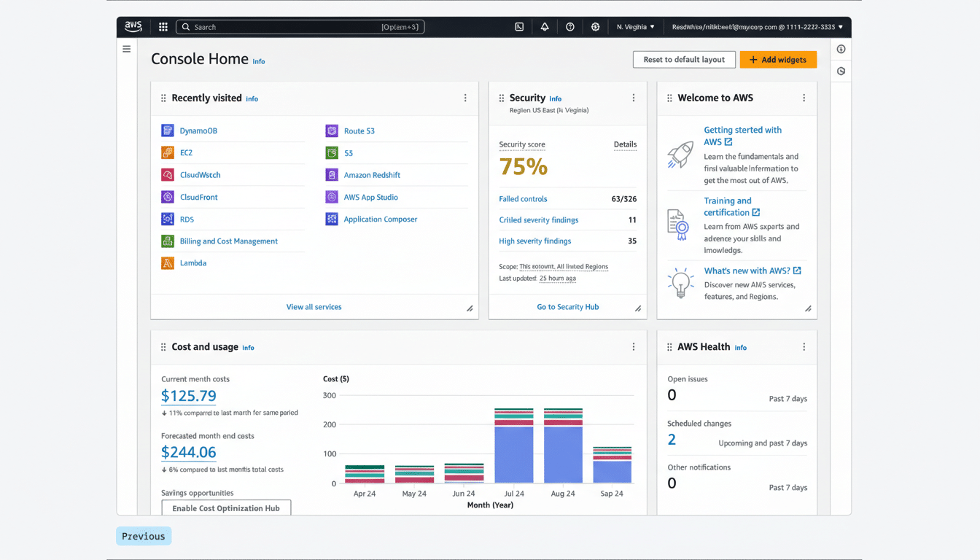This screenshot has width=980, height=560.
Task: Open the Security widget options menu
Action: [x=633, y=97]
